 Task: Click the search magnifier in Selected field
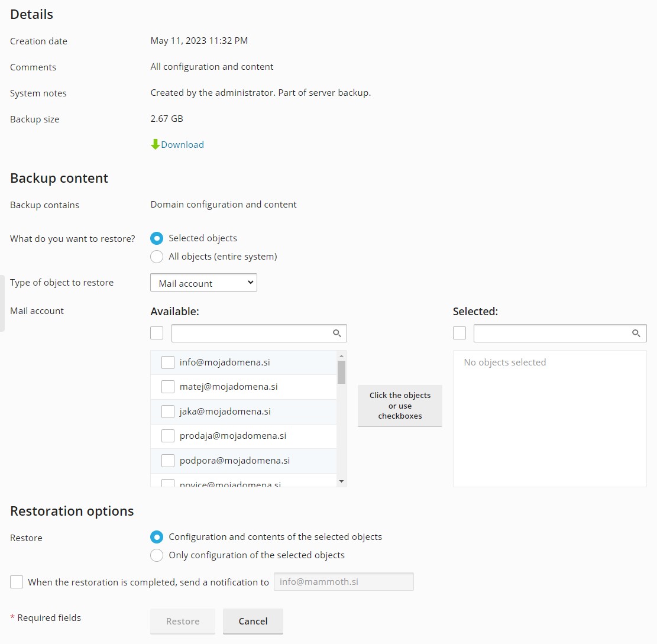(636, 333)
